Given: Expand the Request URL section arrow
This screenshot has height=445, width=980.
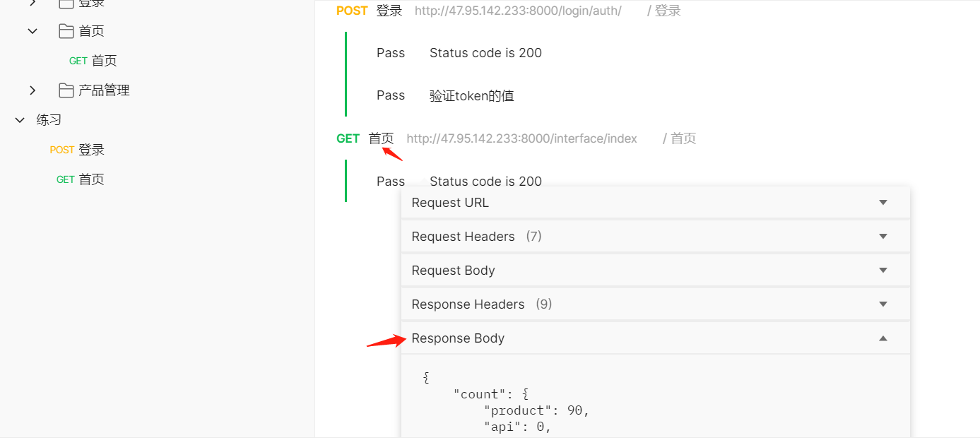Looking at the screenshot, I should [882, 203].
